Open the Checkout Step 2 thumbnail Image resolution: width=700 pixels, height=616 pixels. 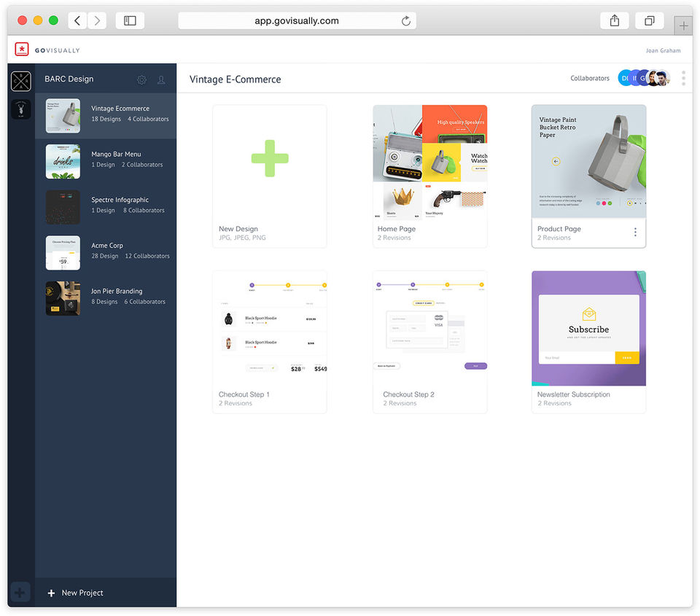pyautogui.click(x=430, y=327)
